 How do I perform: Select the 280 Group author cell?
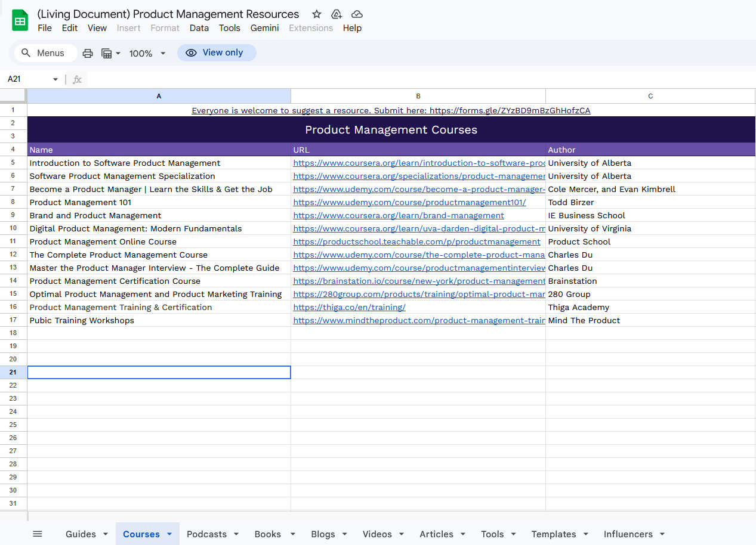tap(650, 294)
